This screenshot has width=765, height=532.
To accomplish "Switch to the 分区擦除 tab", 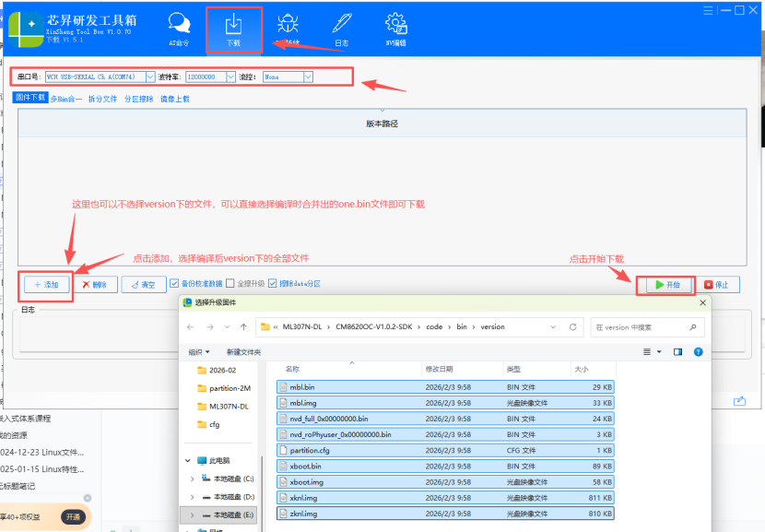I will (138, 99).
